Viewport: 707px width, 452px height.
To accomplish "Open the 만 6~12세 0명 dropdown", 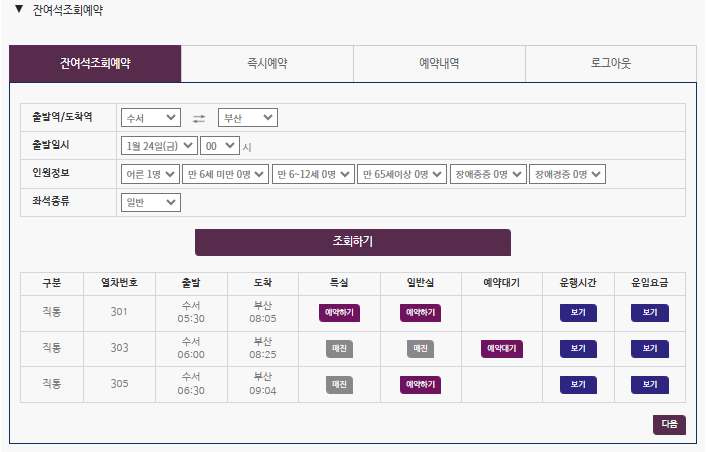I will tap(313, 174).
